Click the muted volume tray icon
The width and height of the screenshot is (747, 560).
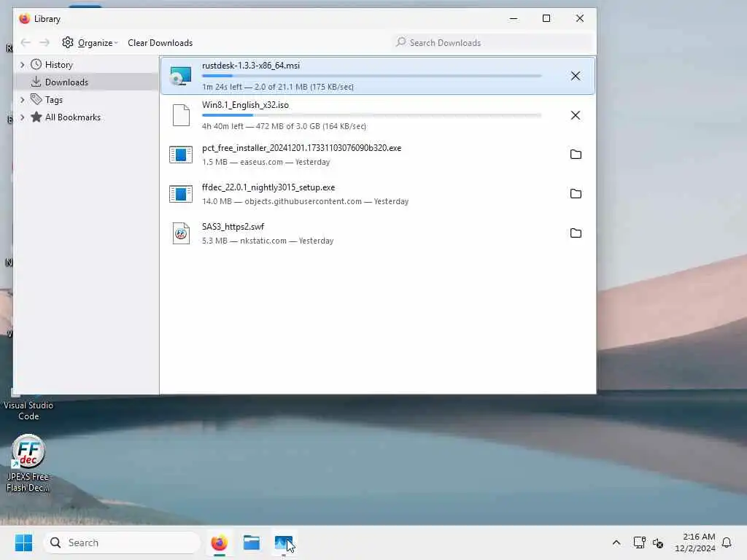(658, 542)
